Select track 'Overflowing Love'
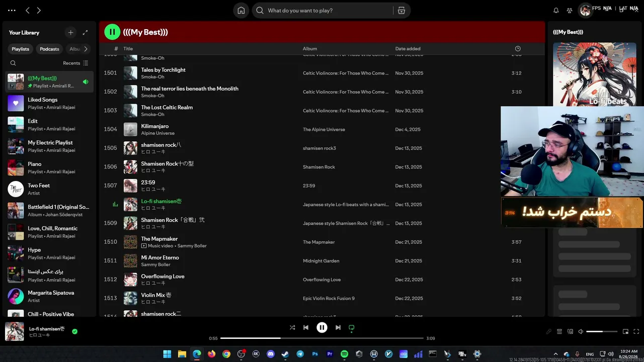This screenshot has width=644, height=362. 163,277
